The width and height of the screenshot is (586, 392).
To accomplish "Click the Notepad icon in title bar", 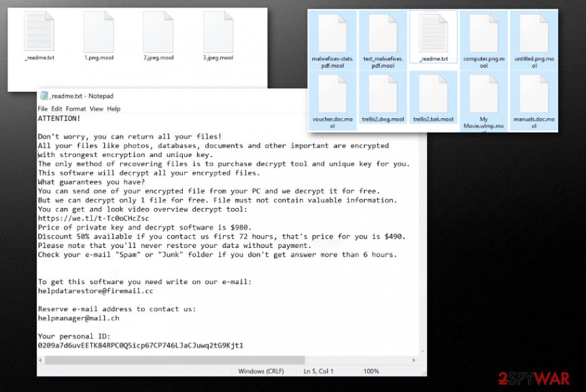I will [44, 96].
